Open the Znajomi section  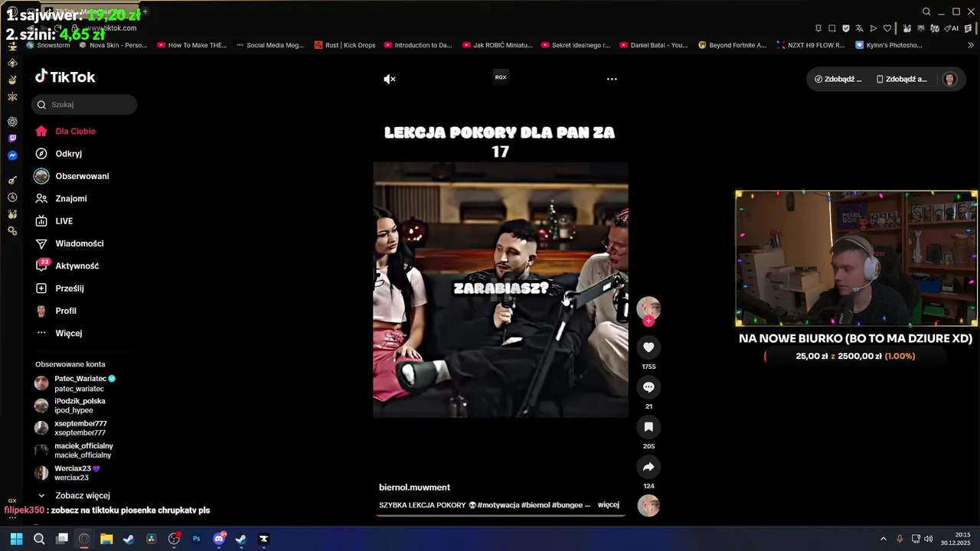click(61, 199)
